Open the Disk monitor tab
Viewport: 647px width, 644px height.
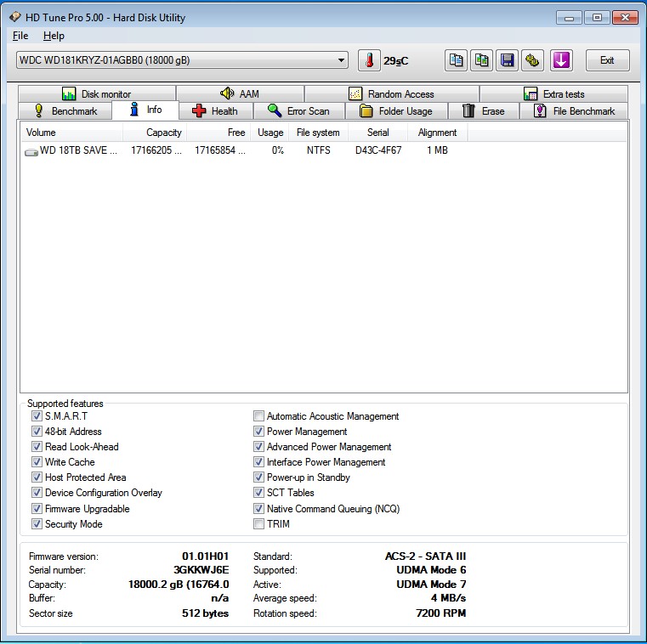click(x=97, y=94)
